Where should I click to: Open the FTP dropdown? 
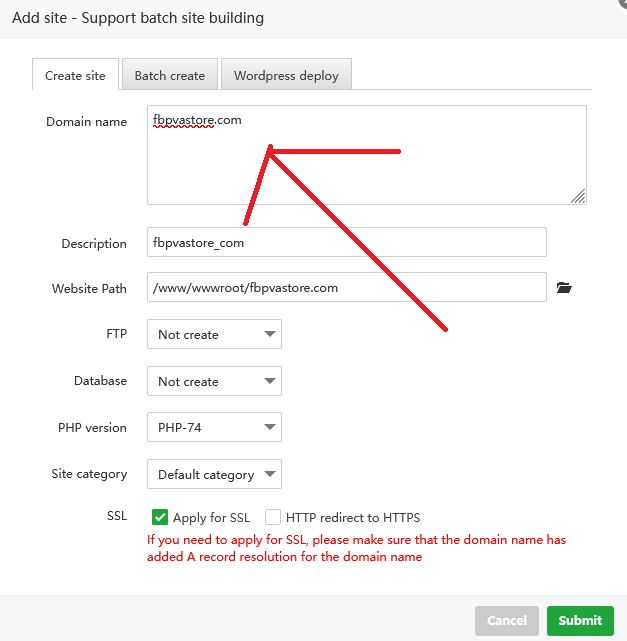[x=214, y=335]
